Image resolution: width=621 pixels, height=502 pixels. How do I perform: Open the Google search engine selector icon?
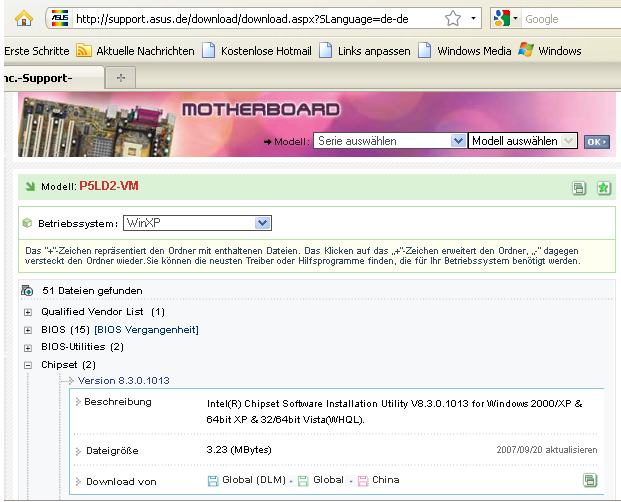[502, 18]
